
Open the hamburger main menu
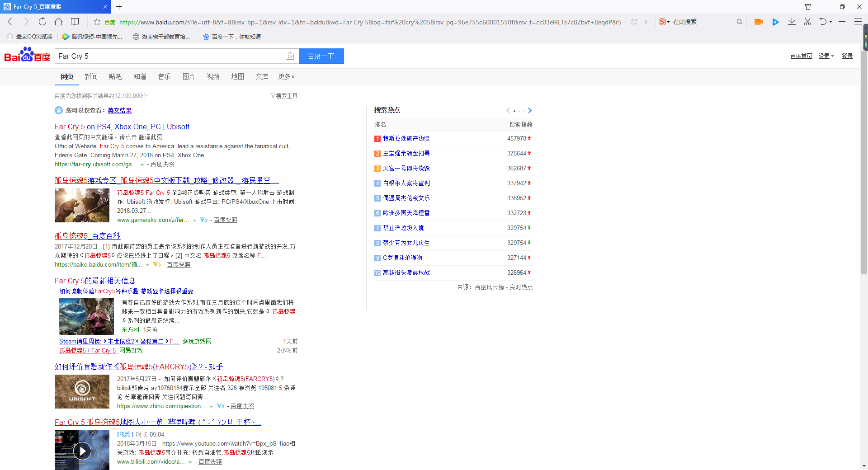[x=858, y=22]
